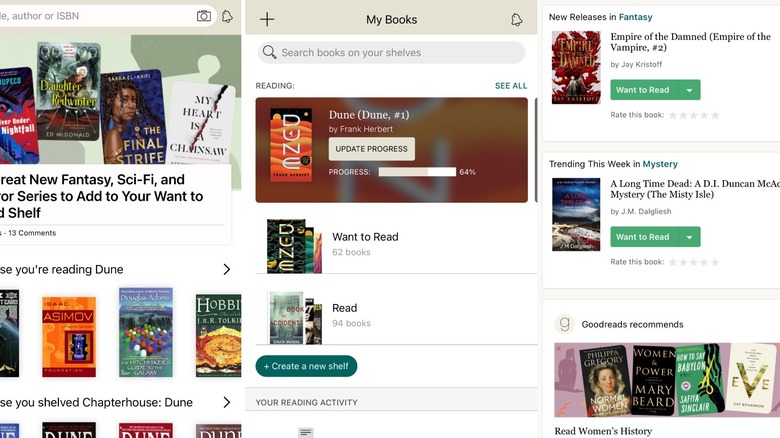Open The Hitchhiker's Guide book cover
780x438 pixels.
[x=146, y=331]
